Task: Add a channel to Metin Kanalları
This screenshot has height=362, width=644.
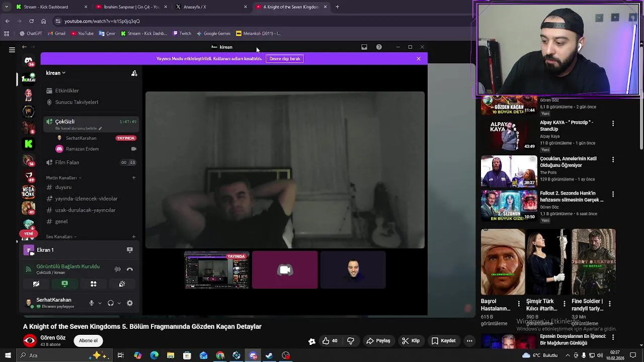Action: tap(134, 177)
